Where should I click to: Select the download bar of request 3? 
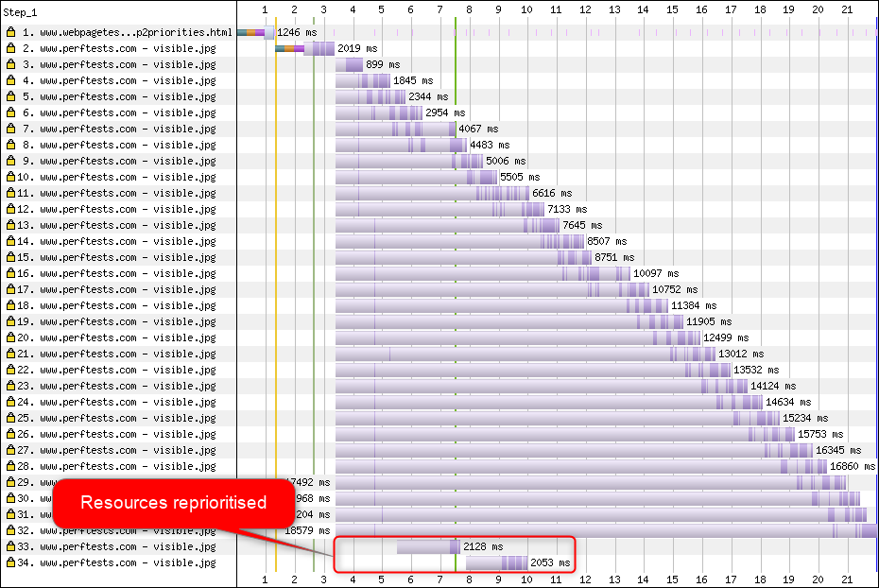tap(350, 64)
